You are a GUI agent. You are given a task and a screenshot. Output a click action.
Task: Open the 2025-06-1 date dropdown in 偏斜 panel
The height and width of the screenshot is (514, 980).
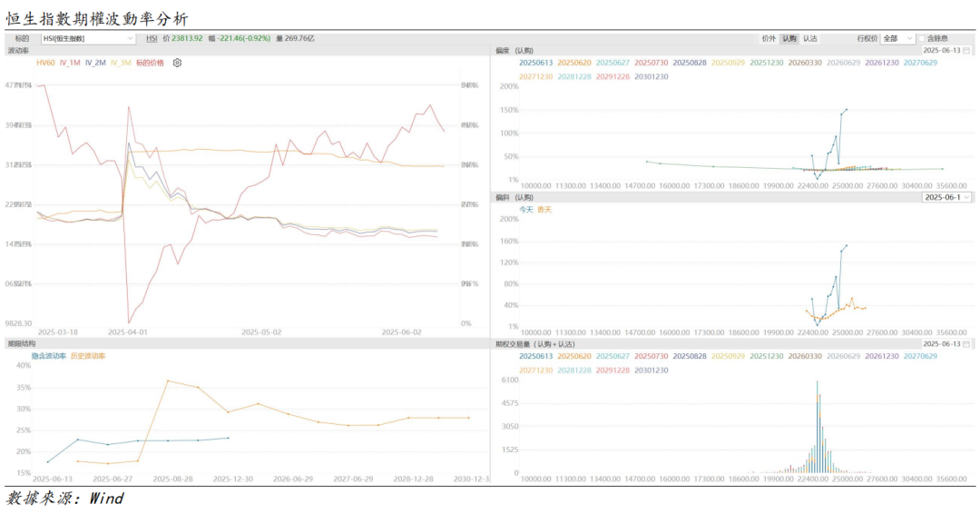[x=947, y=197]
